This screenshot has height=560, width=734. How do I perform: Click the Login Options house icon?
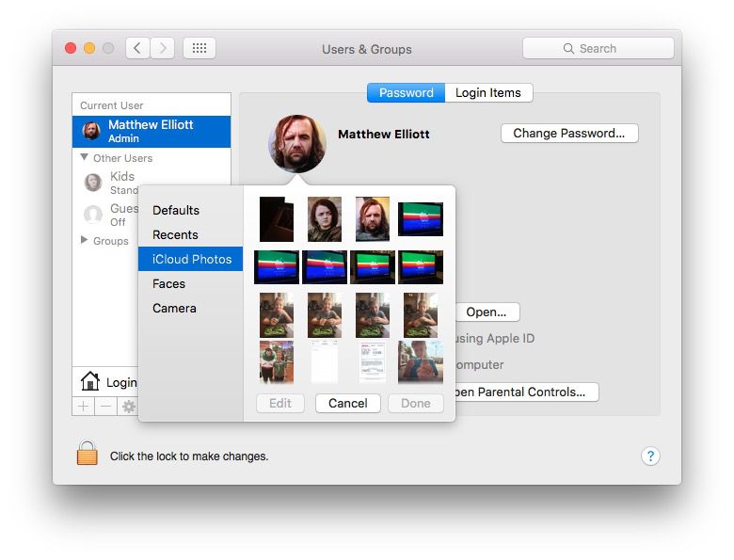[x=90, y=381]
